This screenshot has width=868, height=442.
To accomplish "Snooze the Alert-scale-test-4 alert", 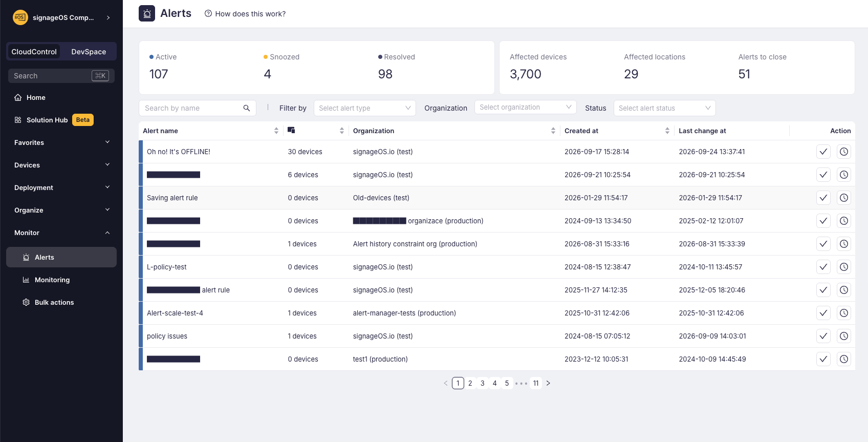I will (844, 313).
